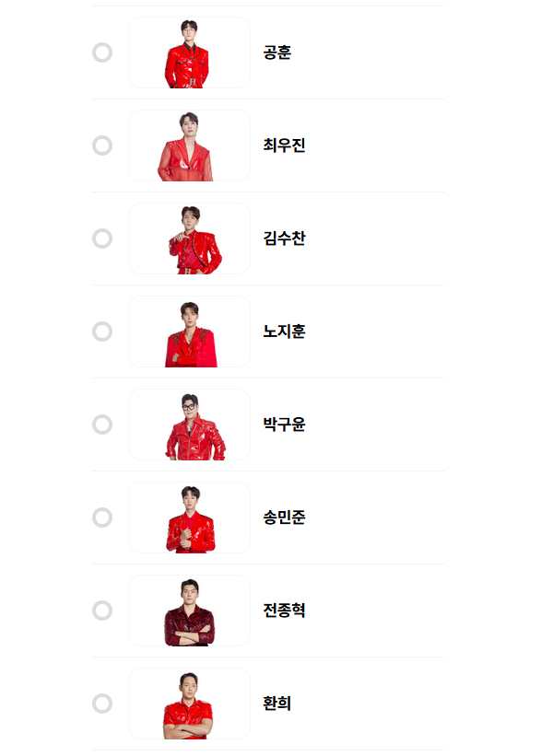This screenshot has height=756, width=541.
Task: Select the radio button for 최우진
Action: (x=101, y=145)
